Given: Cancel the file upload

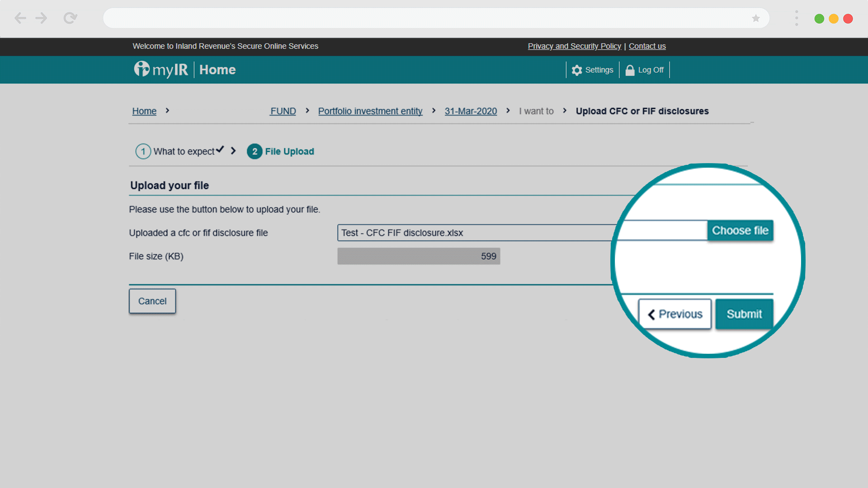Looking at the screenshot, I should 152,301.
